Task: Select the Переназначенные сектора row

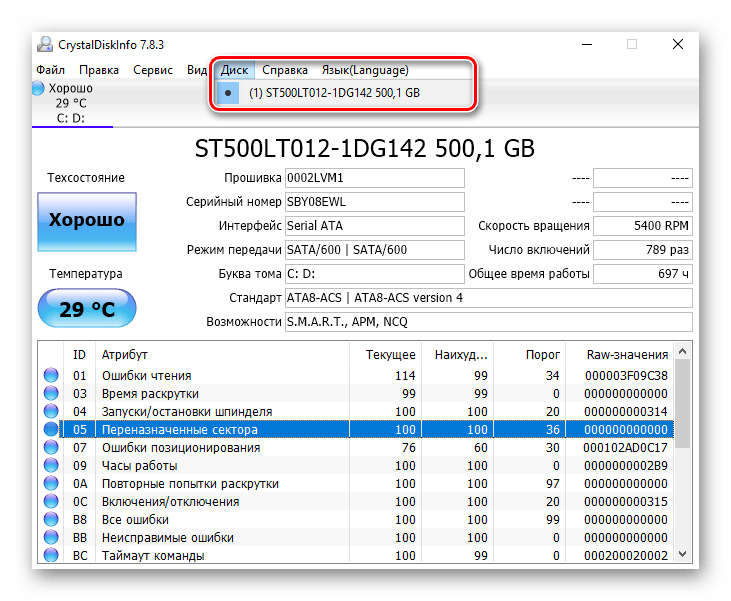Action: coord(356,429)
